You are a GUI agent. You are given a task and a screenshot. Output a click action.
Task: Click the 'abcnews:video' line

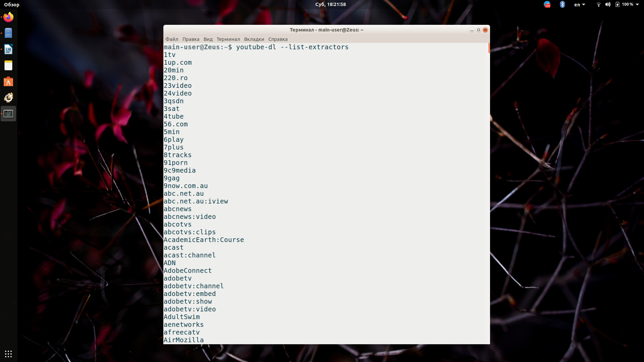click(190, 217)
